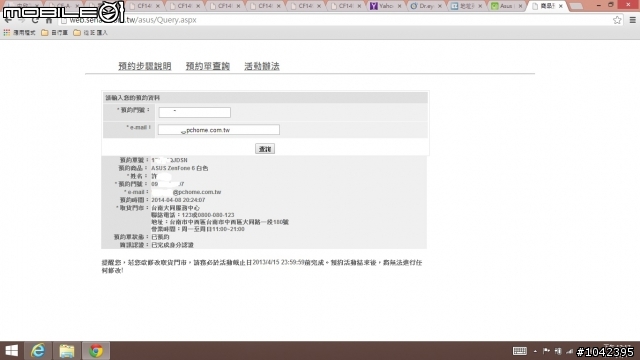The image size is (640, 360).
Task: Close the active reservation query tab
Action: 561,6
